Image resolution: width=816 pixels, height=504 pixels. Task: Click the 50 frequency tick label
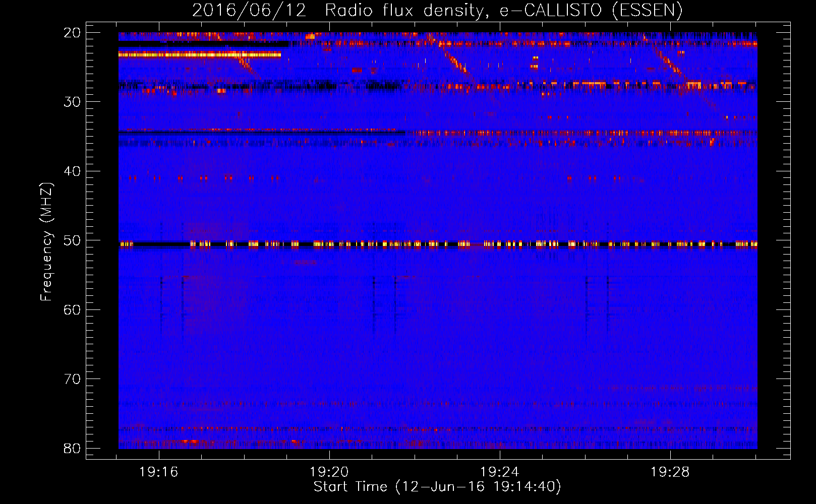tap(72, 240)
